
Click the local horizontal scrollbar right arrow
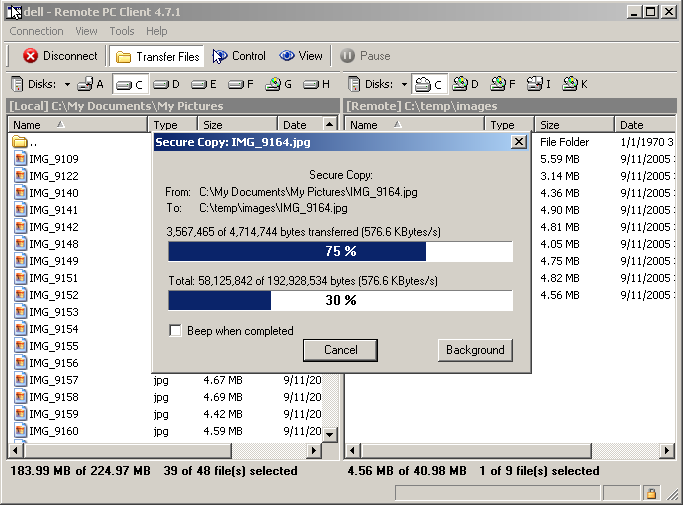(314, 451)
